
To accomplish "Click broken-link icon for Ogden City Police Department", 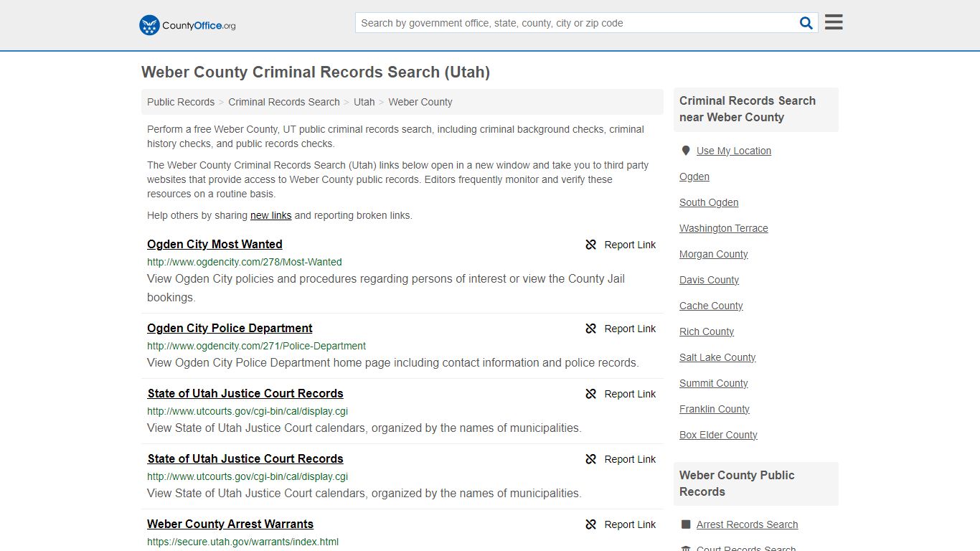I will 591,329.
